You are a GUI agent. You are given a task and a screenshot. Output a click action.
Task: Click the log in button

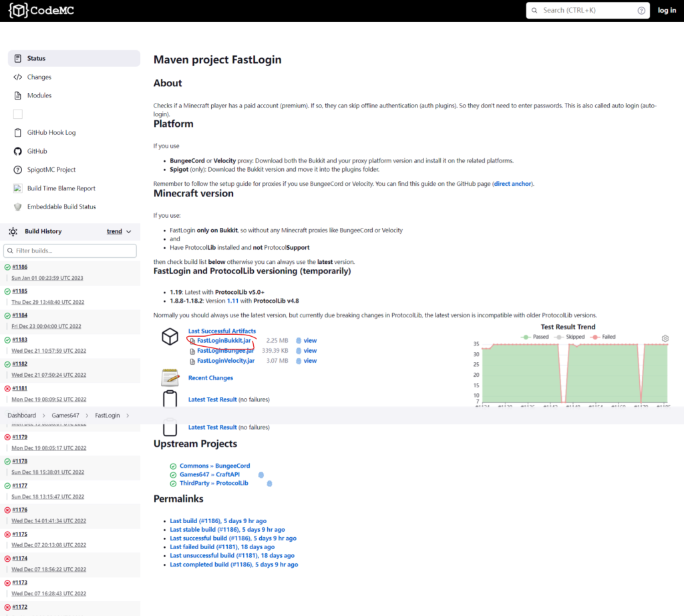pyautogui.click(x=667, y=11)
